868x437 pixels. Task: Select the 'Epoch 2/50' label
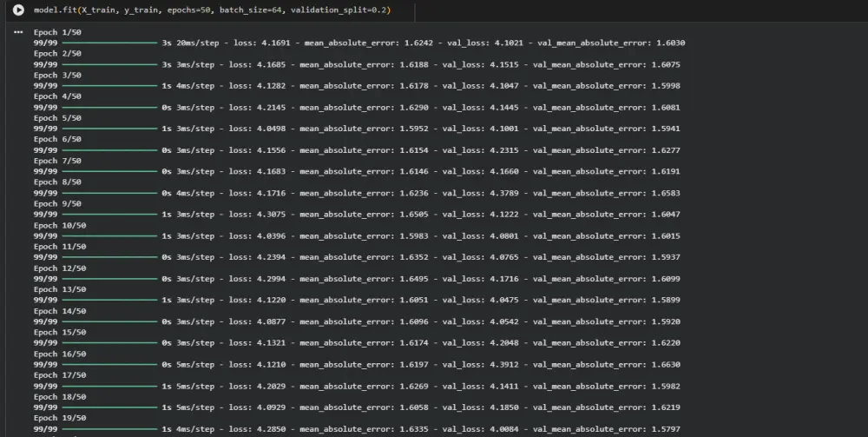coord(57,54)
